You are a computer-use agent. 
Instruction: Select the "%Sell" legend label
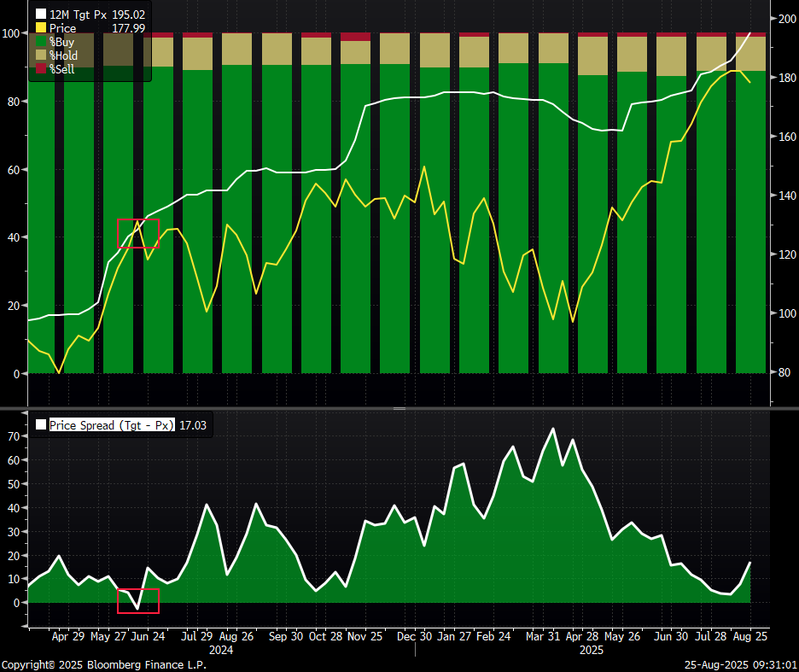click(x=62, y=69)
